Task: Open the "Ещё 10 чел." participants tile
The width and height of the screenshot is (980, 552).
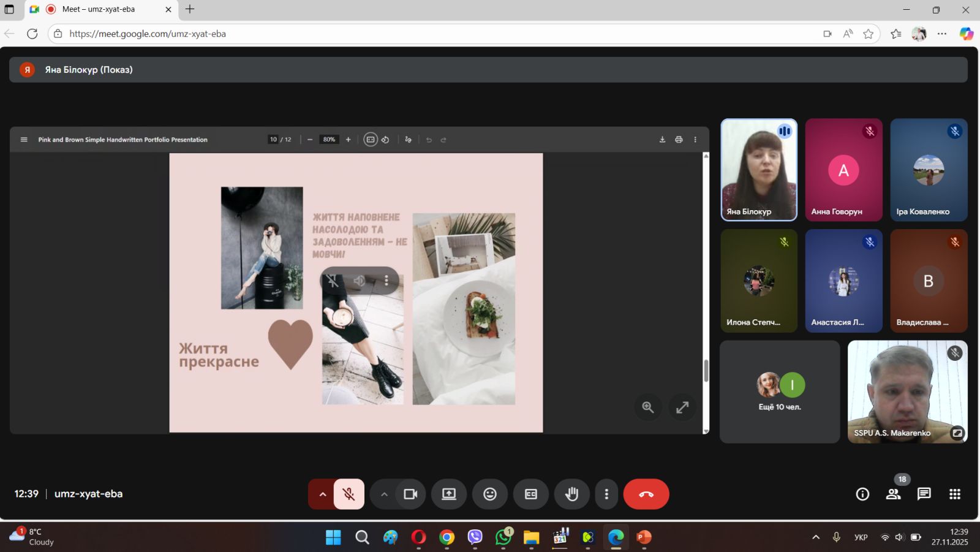Action: (x=780, y=392)
